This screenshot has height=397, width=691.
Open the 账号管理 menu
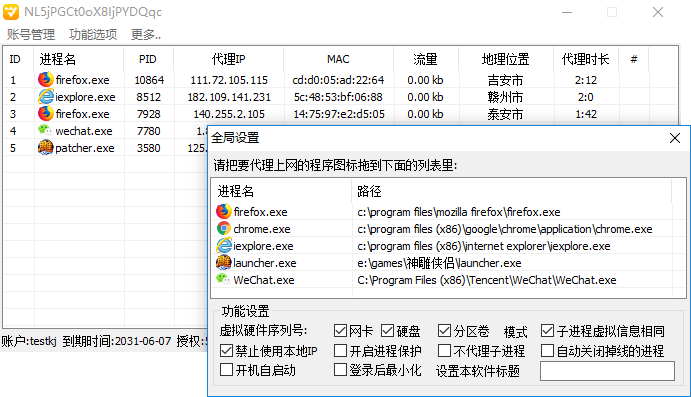point(31,34)
